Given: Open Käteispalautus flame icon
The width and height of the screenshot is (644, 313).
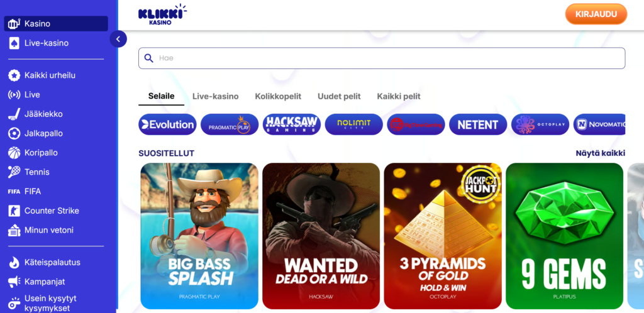Looking at the screenshot, I should (14, 263).
